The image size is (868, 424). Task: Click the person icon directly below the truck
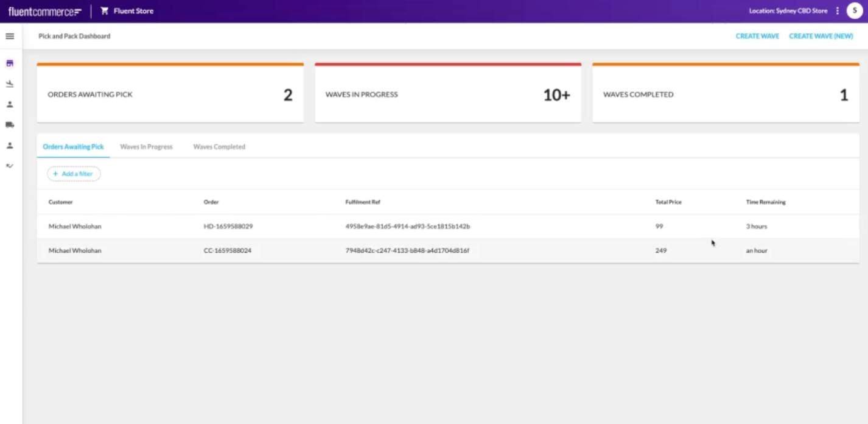(x=10, y=146)
